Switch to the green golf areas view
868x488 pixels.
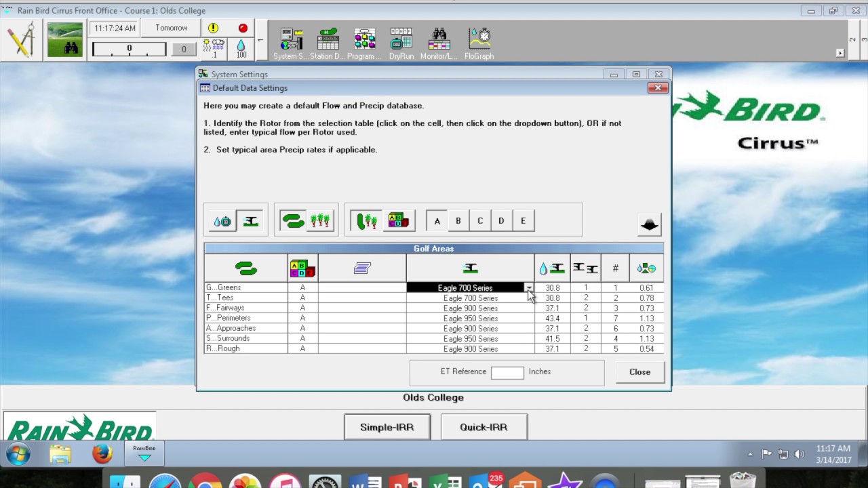tap(293, 221)
